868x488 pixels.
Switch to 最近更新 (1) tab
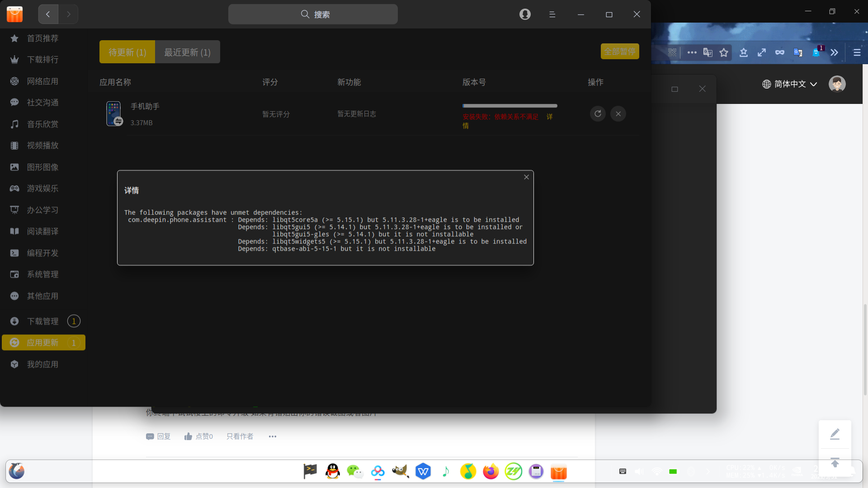point(187,52)
